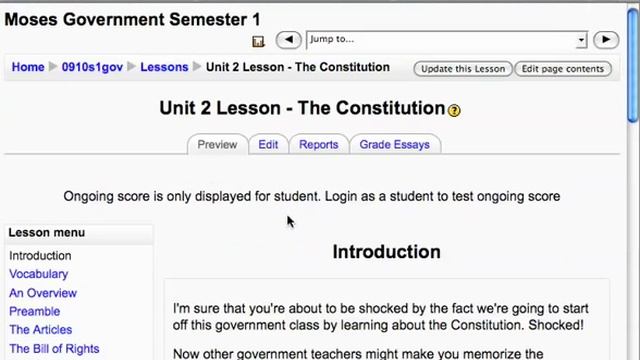
Task: Open the 0910s1gov course breadcrumb link
Action: coord(92,67)
